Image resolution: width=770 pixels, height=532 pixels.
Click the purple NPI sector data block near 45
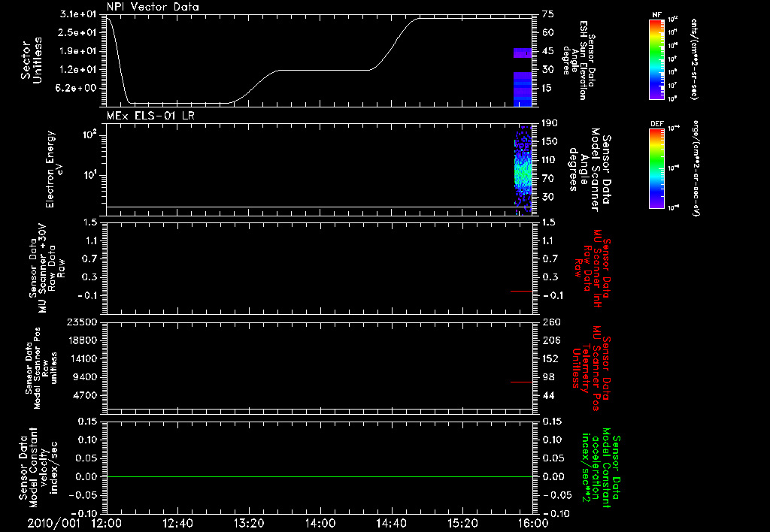523,53
